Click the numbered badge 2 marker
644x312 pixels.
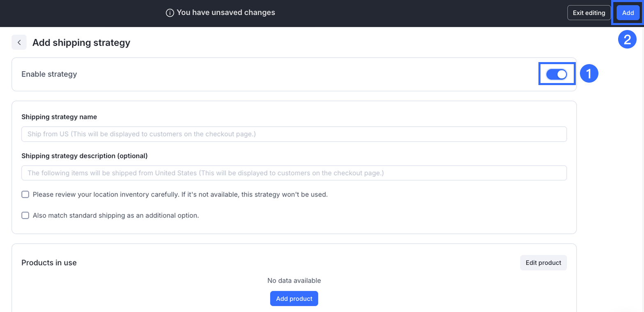pos(627,39)
